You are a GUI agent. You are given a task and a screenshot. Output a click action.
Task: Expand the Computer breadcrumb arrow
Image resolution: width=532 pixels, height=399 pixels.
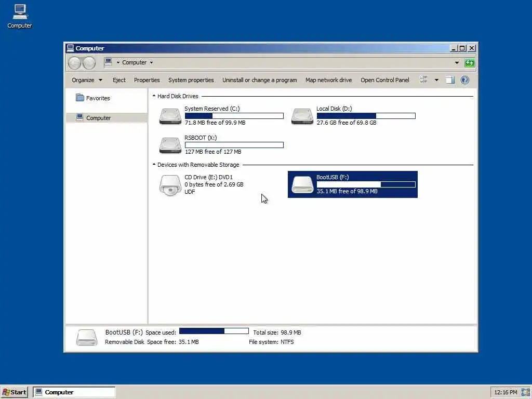click(x=151, y=62)
